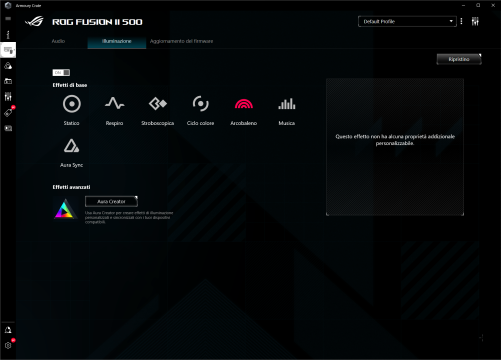Open the header equalizer sliders icon
Screen dimensions: 501x360
click(x=475, y=21)
